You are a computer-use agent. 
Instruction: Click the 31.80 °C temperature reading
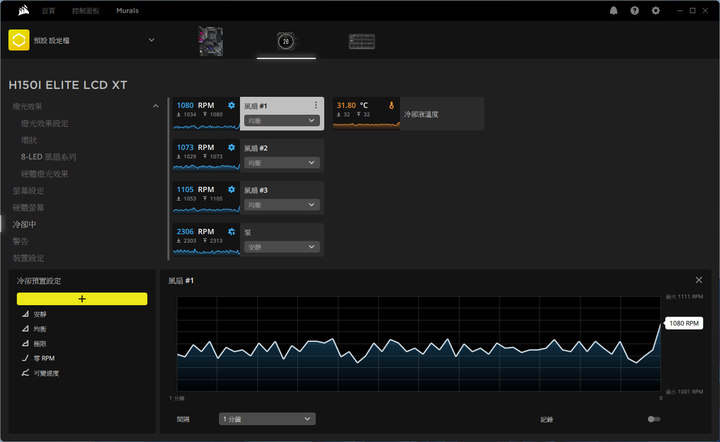click(x=352, y=105)
